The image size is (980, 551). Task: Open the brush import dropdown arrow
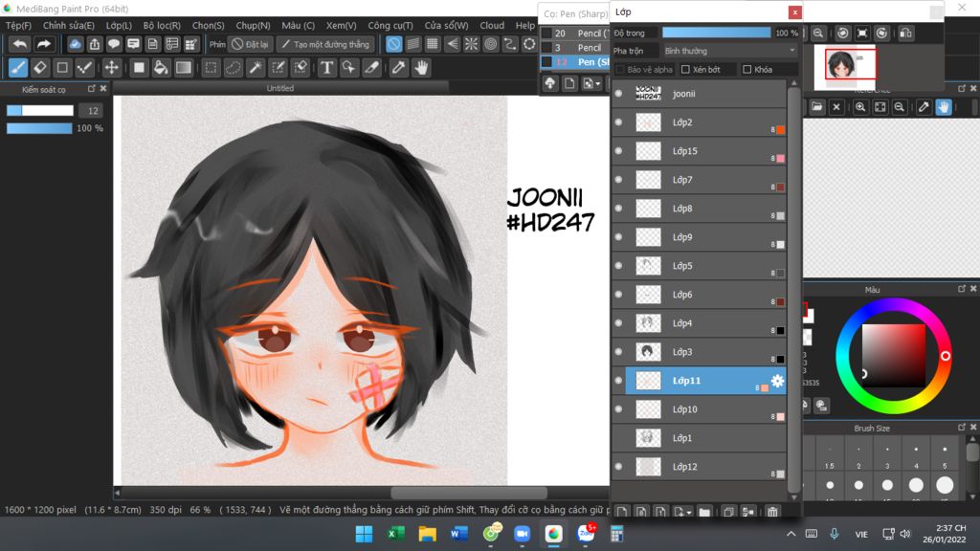[598, 84]
